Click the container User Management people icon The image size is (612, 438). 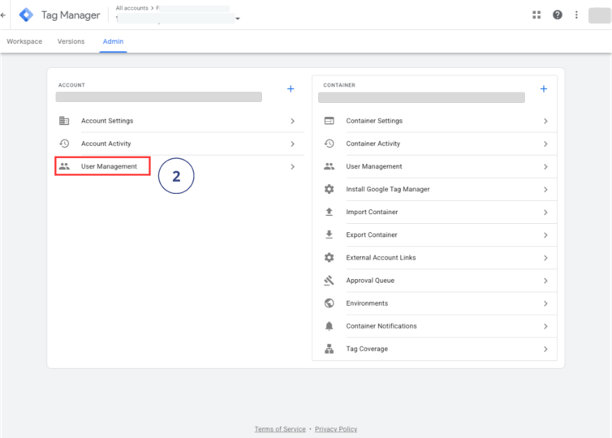click(x=329, y=166)
